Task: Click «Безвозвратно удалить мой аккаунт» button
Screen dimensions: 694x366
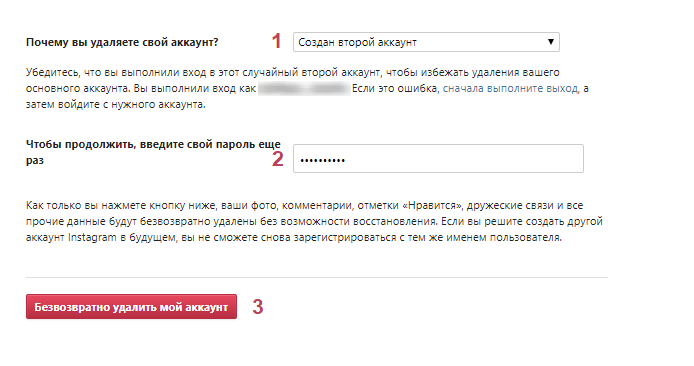Action: [131, 306]
